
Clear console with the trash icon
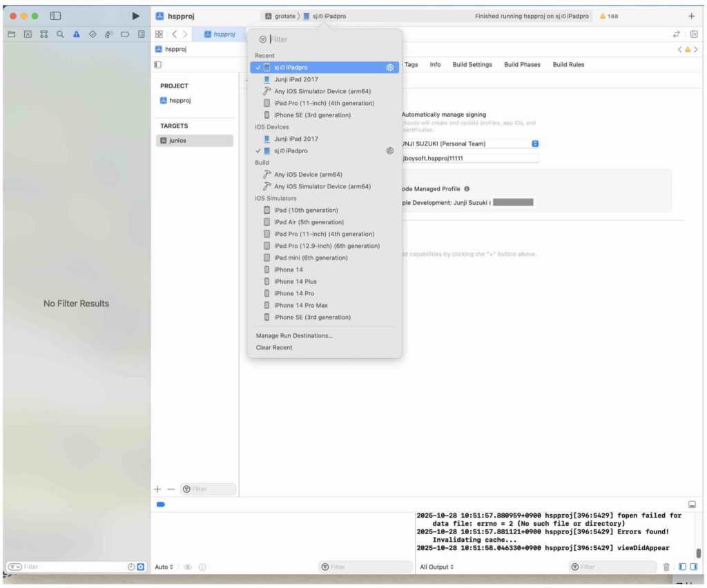666,567
